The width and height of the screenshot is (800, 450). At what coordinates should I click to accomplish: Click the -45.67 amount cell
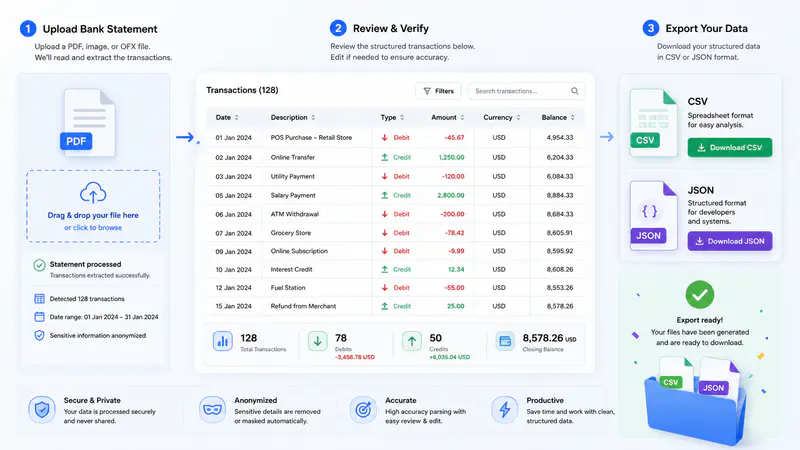point(454,138)
